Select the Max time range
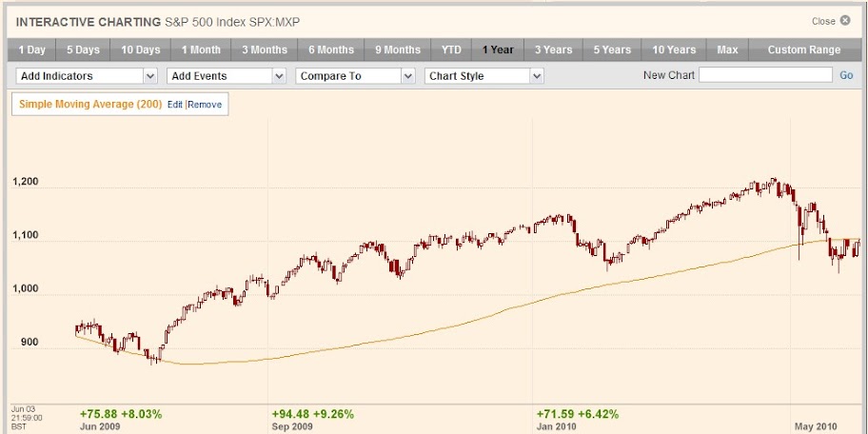 (727, 49)
